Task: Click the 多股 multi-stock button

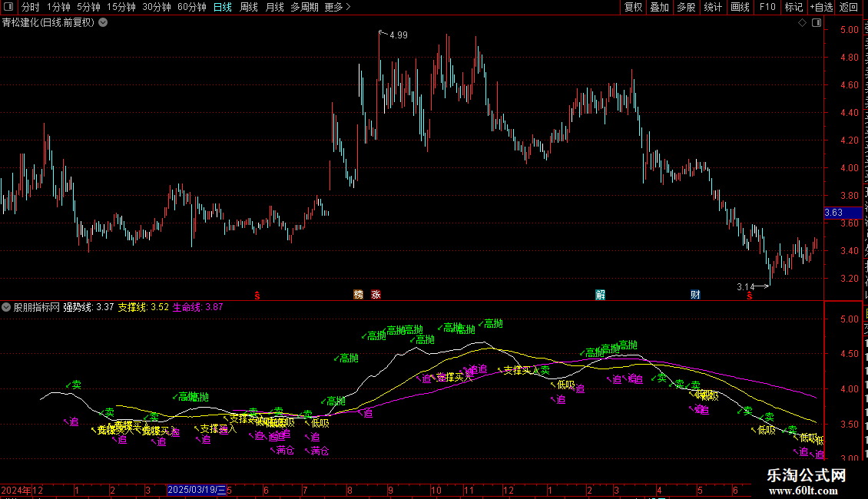Action: click(687, 7)
